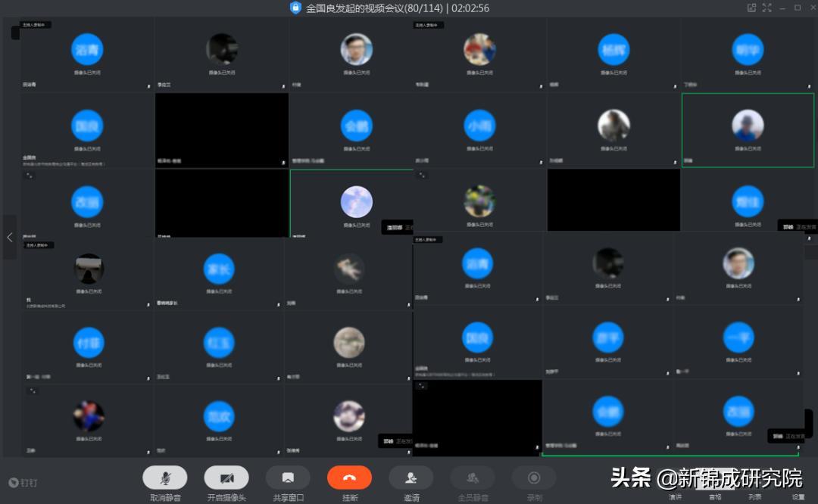Click the 取消静音 unmute microphone button
This screenshot has width=818, height=504.
point(164,478)
